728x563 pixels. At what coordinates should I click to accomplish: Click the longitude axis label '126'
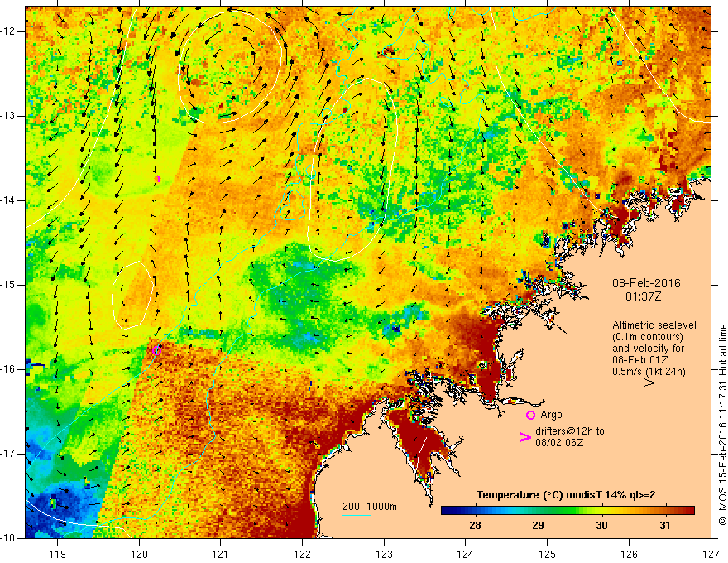(x=629, y=554)
